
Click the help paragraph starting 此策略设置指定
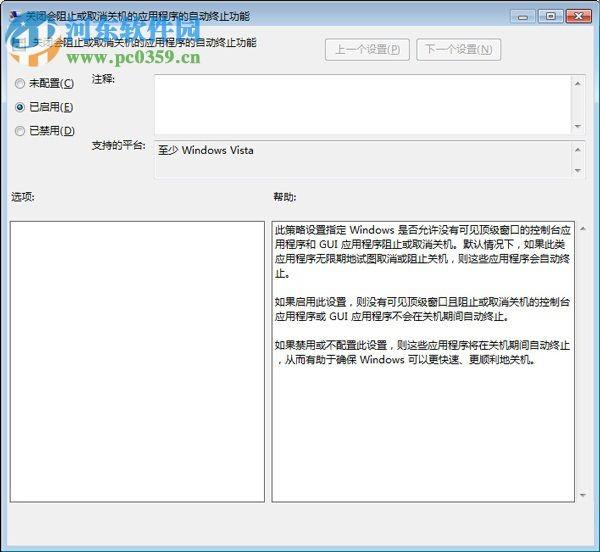click(x=422, y=251)
